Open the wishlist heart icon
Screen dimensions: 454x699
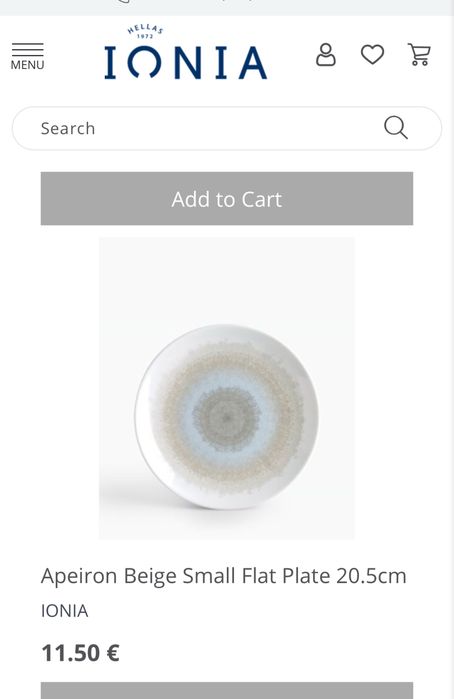click(372, 55)
